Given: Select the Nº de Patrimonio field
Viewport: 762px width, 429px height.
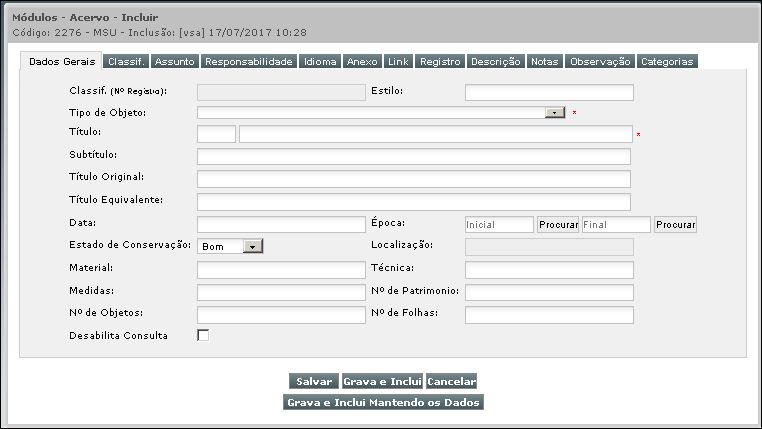Looking at the screenshot, I should [x=549, y=292].
